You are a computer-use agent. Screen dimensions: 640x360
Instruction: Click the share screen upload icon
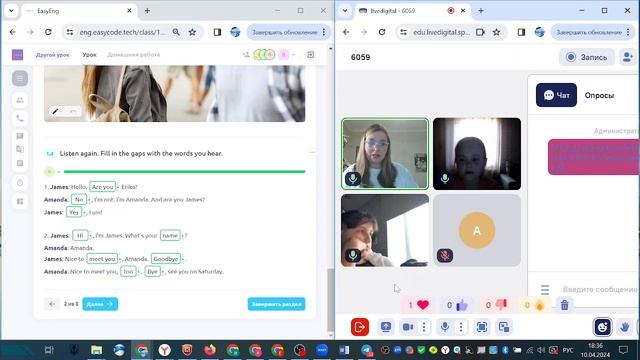386,327
